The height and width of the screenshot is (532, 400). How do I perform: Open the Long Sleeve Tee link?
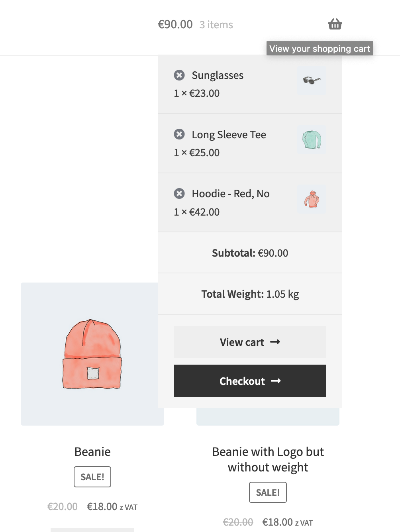[229, 135]
